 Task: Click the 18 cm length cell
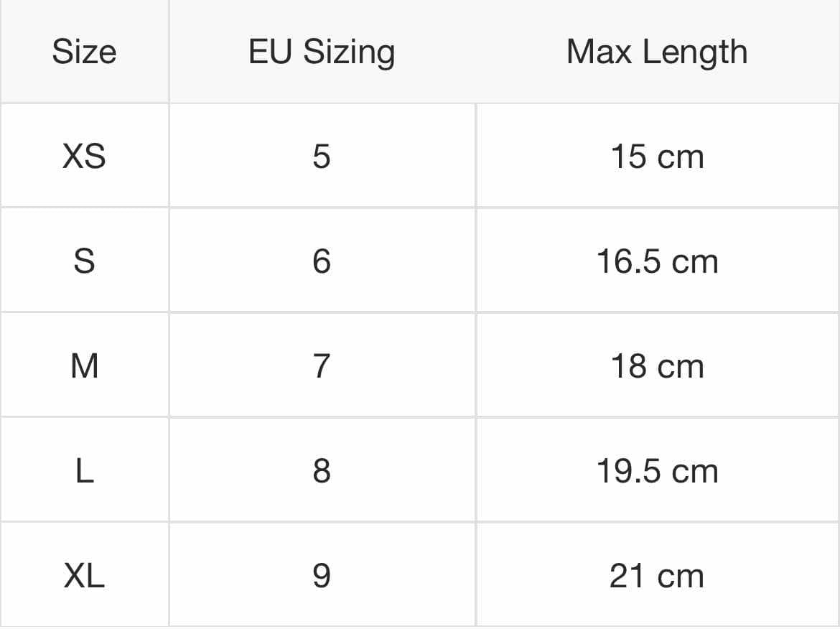(x=658, y=365)
